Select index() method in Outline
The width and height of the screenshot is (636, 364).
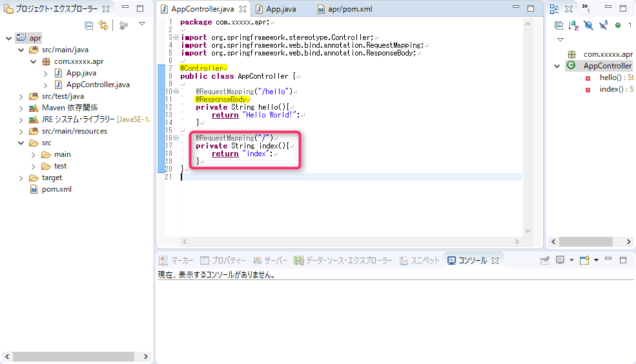coord(610,89)
